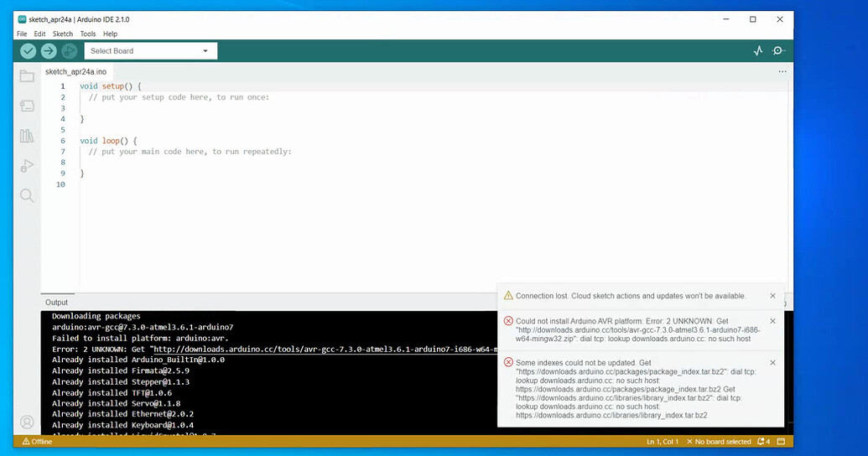Viewport: 868px width, 456px height.
Task: Toggle the notifications bell in status bar
Action: (x=763, y=442)
